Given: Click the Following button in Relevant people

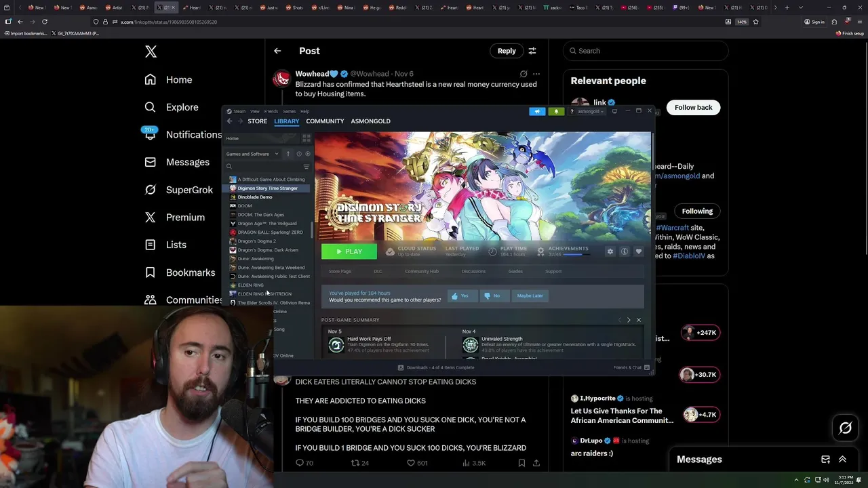Looking at the screenshot, I should click(x=697, y=211).
